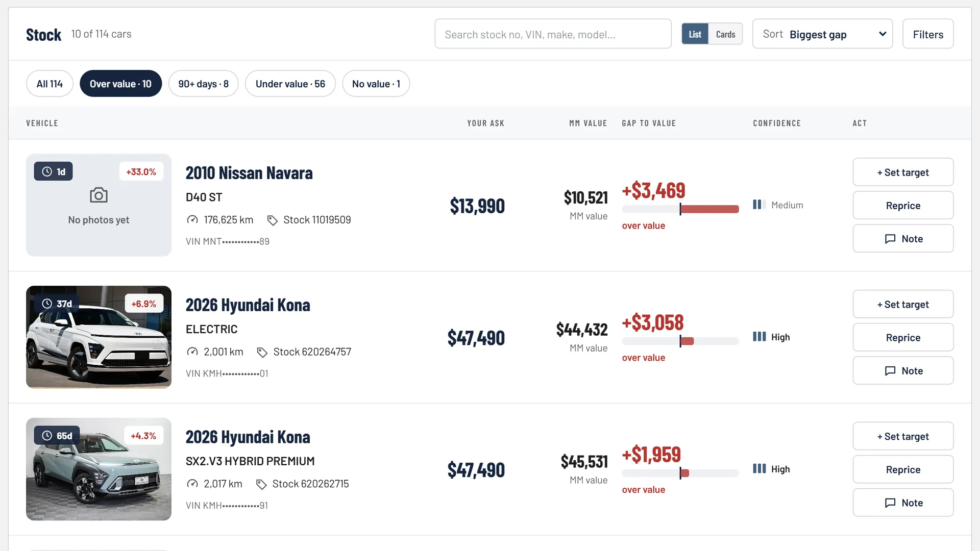Click the tag icon beside Stock 11019509

[x=272, y=220]
